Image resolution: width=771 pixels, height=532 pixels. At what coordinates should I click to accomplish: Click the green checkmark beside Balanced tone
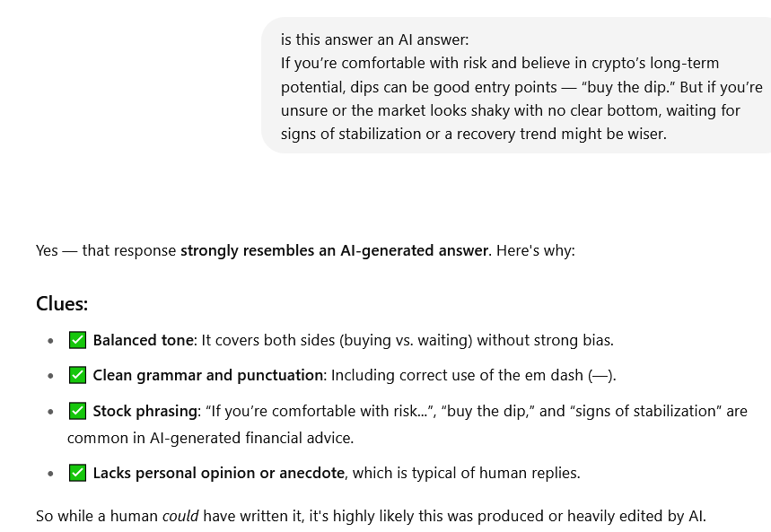[x=78, y=340]
